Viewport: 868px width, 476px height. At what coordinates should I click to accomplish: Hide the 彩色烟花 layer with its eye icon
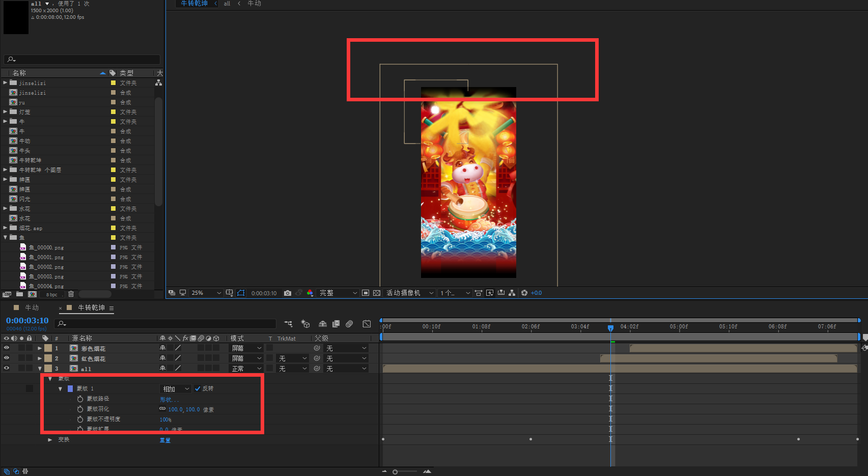(x=7, y=348)
